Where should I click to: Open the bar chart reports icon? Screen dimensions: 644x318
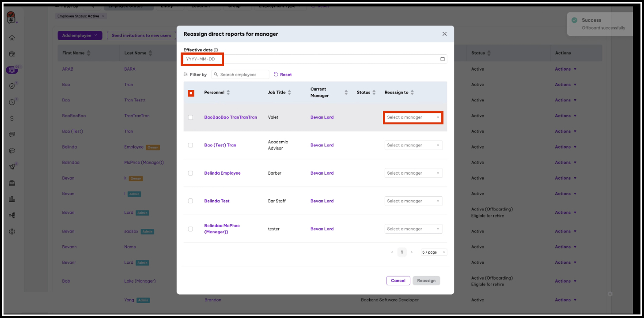12,198
